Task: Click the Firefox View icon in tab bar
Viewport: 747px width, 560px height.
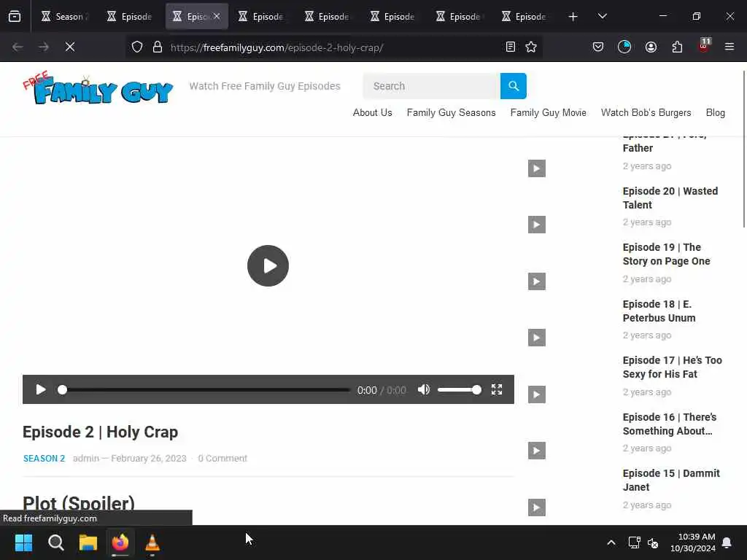Action: tap(15, 17)
